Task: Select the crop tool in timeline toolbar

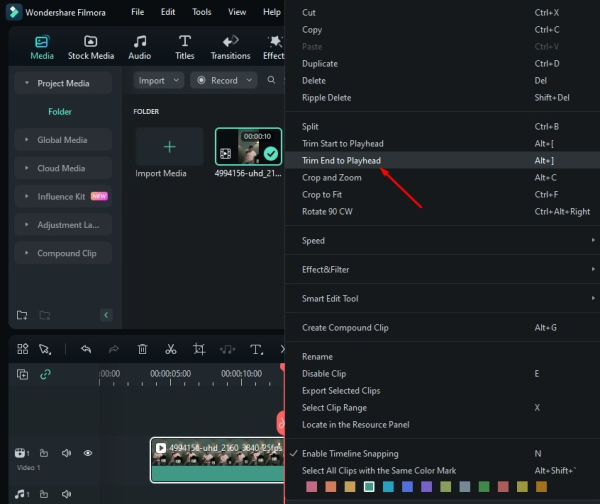Action: (199, 349)
